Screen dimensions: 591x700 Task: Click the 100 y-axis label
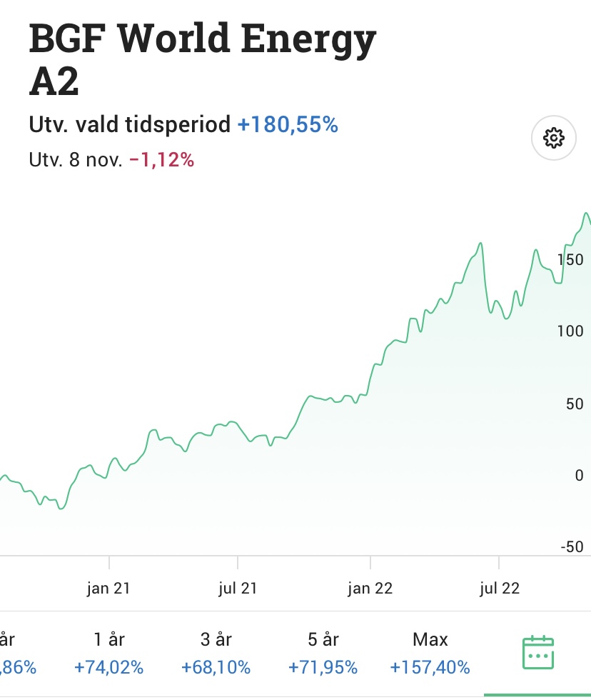tap(570, 331)
